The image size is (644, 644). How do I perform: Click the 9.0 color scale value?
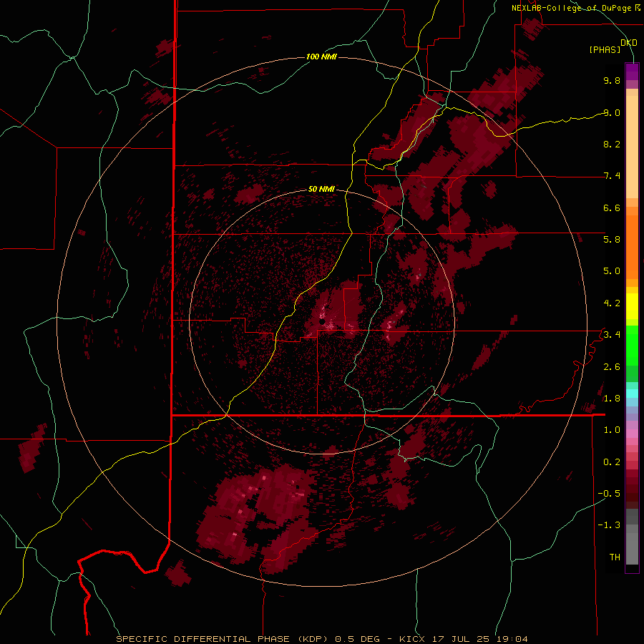click(x=612, y=112)
